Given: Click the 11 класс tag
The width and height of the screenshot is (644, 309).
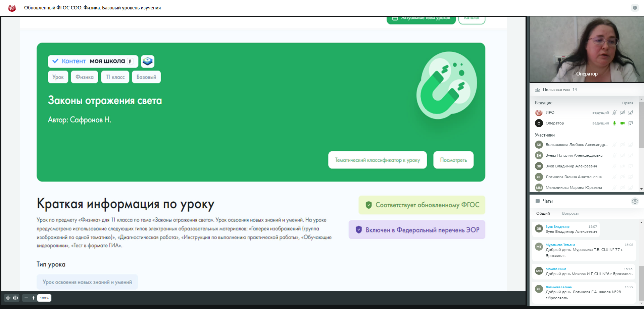Looking at the screenshot, I should [x=115, y=77].
